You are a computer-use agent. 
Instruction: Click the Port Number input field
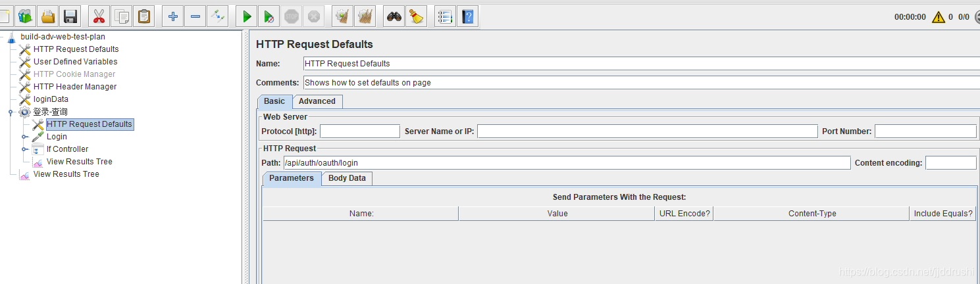point(925,131)
